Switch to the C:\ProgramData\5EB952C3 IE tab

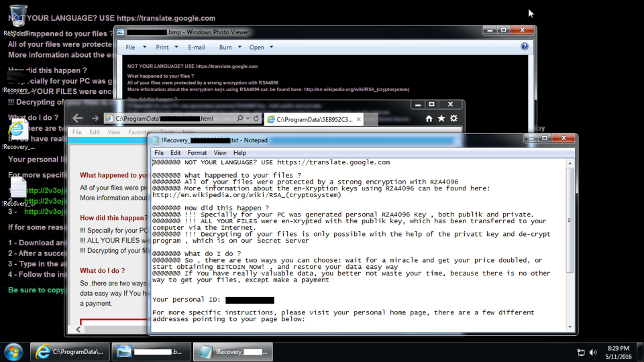309,119
